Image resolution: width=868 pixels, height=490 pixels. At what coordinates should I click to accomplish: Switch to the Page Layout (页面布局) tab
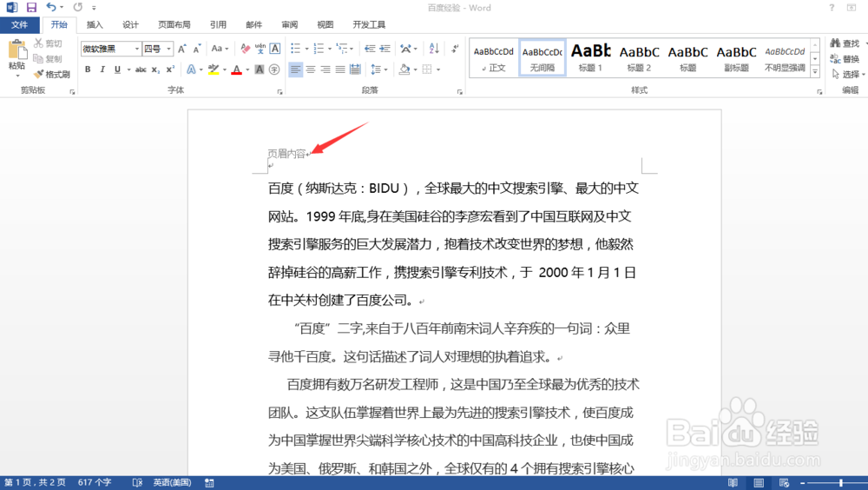tap(174, 24)
